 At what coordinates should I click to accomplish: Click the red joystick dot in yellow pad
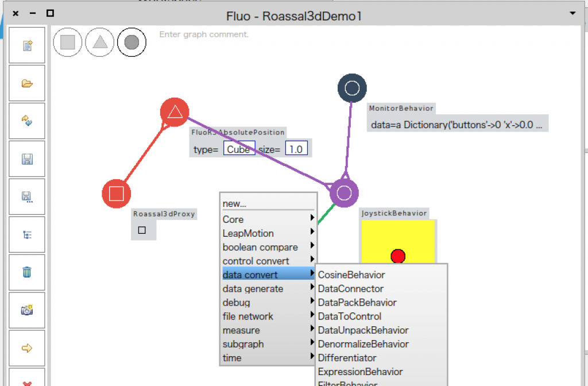398,256
